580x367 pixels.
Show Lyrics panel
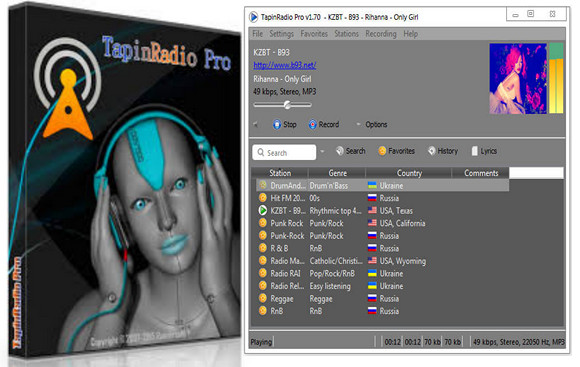484,151
